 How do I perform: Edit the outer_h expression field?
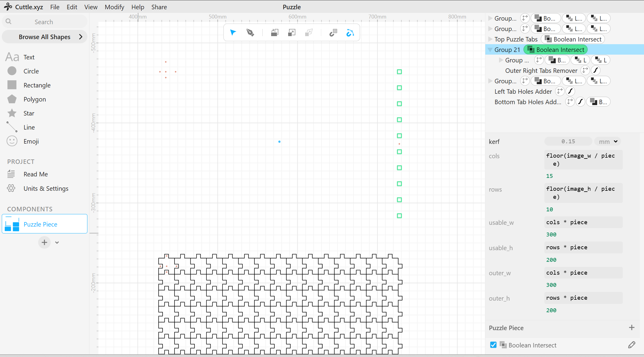pyautogui.click(x=583, y=298)
